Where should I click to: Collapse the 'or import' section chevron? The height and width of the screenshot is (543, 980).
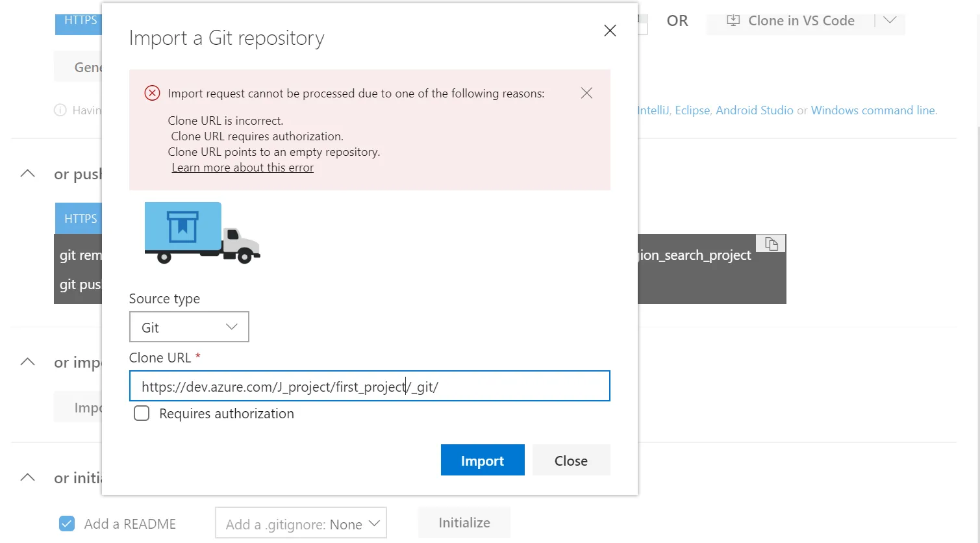(x=27, y=362)
